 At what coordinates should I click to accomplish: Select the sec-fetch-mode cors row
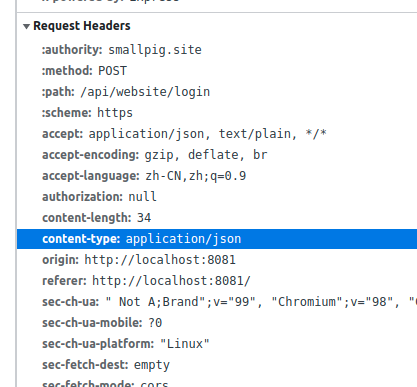[x=217, y=382]
